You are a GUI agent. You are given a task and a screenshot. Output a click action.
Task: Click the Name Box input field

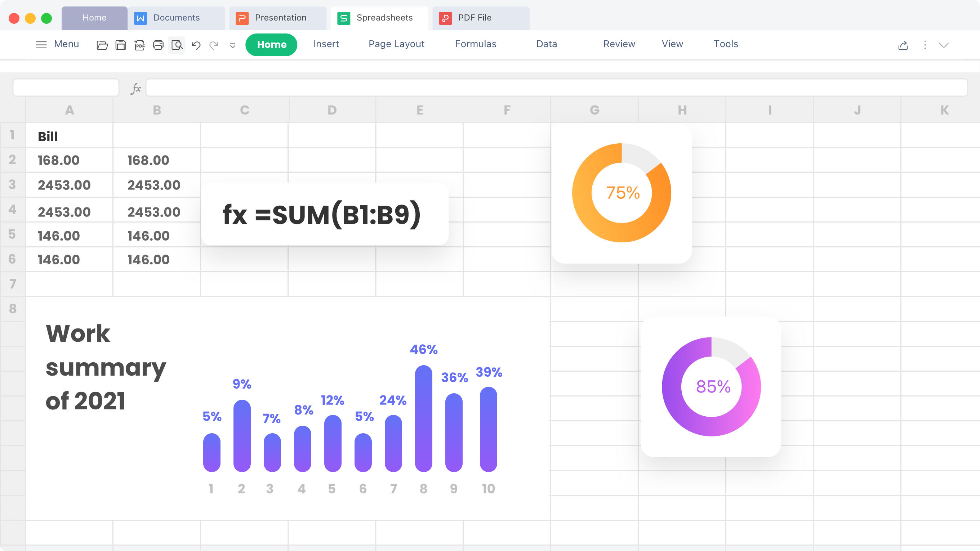pos(66,88)
